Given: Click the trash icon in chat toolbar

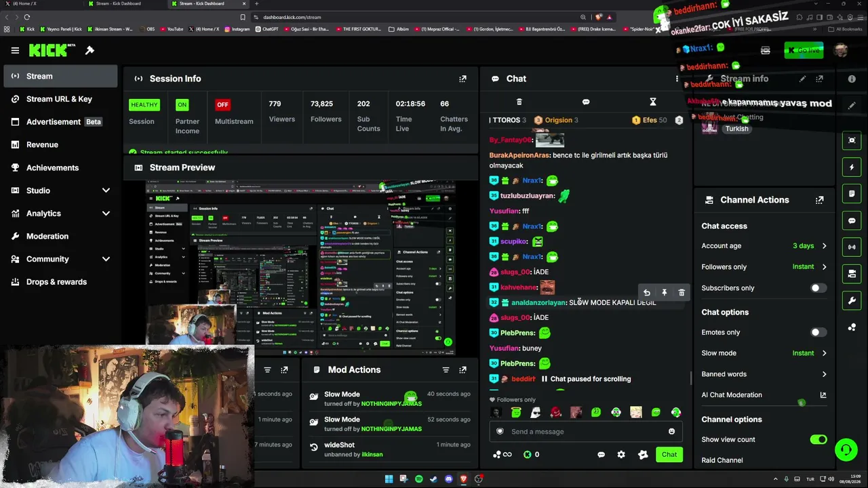Looking at the screenshot, I should [519, 102].
